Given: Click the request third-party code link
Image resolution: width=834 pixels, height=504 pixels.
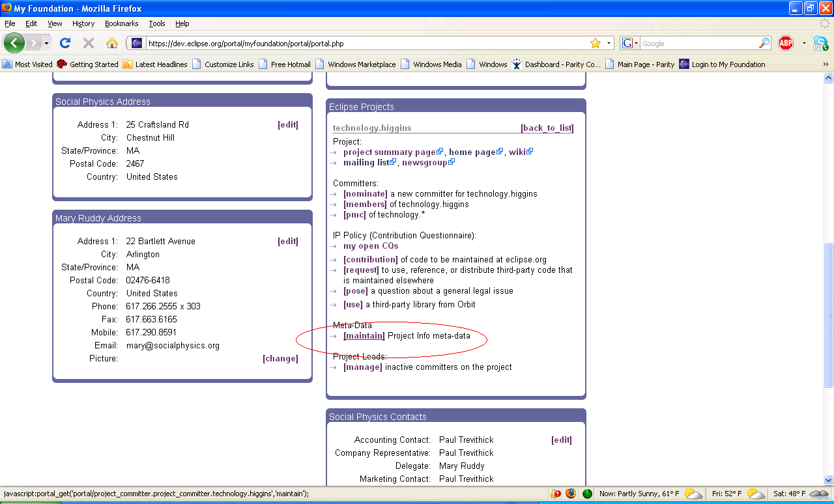Looking at the screenshot, I should [x=362, y=270].
